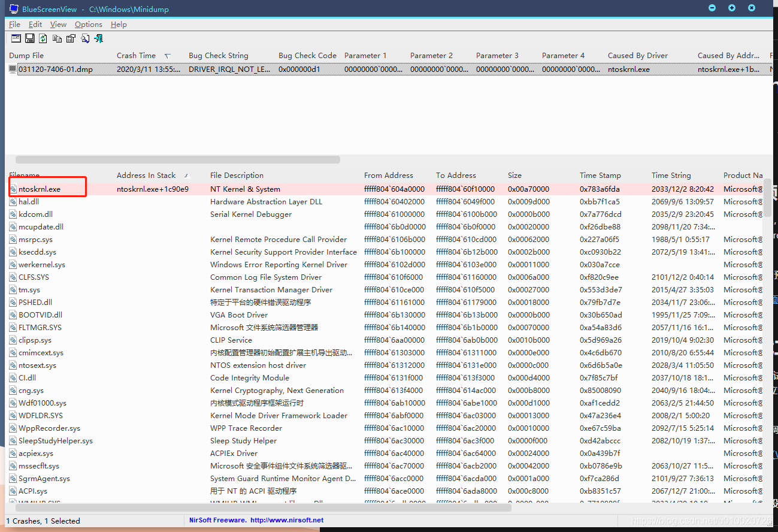This screenshot has width=778, height=532.
Task: Open the Options menu
Action: tap(89, 25)
